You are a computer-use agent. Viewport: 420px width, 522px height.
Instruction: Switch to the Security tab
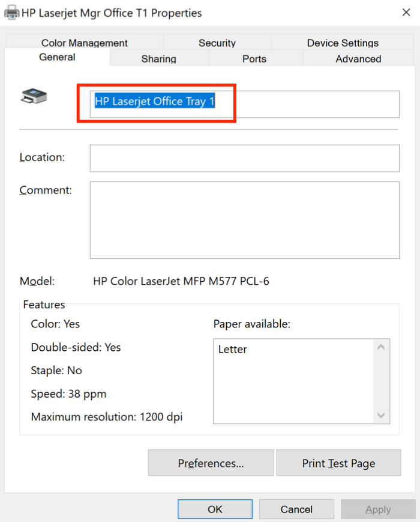[217, 42]
